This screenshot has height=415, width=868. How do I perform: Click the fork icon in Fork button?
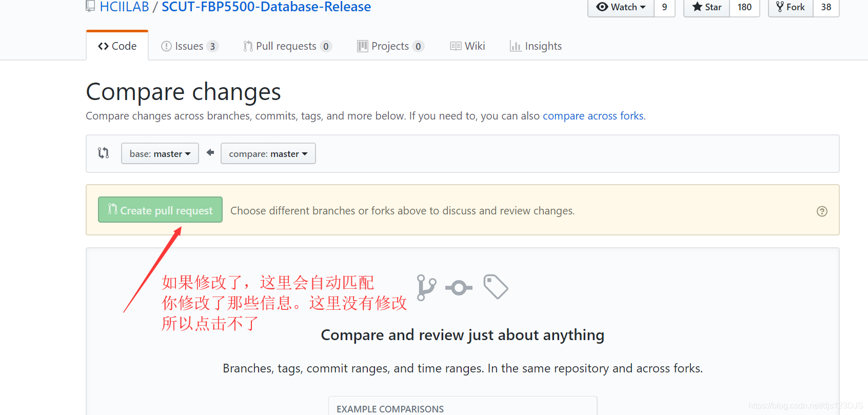[x=780, y=7]
